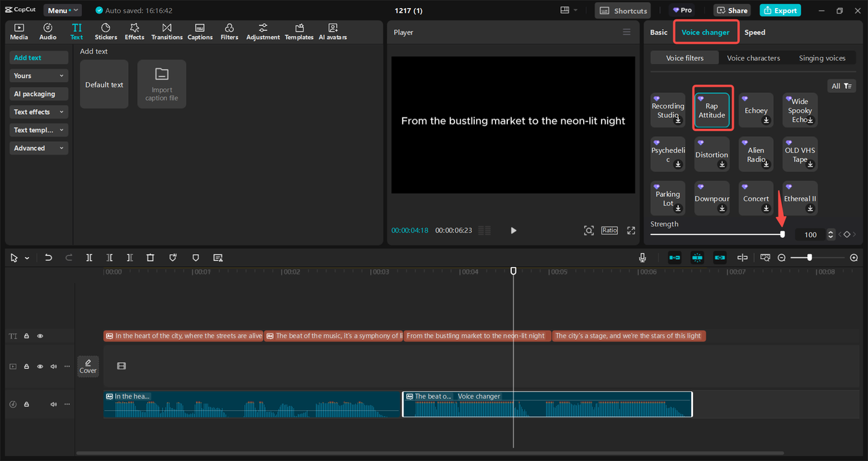The height and width of the screenshot is (461, 868).
Task: Click Import caption file
Action: point(161,84)
